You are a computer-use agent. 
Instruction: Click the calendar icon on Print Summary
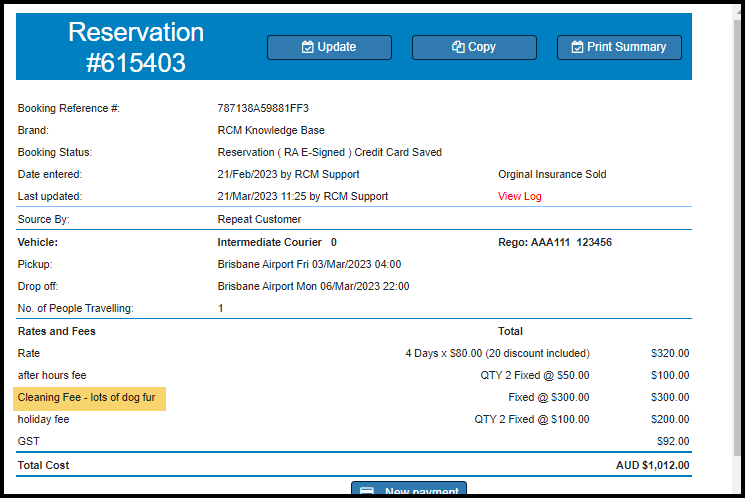[x=576, y=47]
